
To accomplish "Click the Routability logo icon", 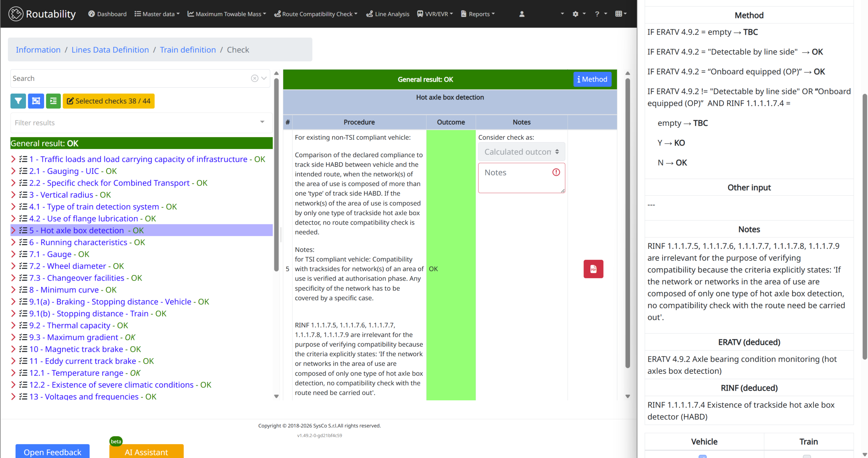I will click(16, 14).
